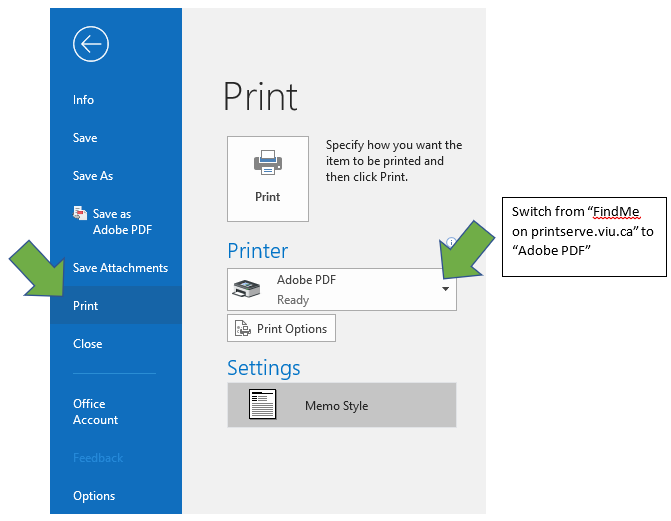Click the Print Options document icon
The height and width of the screenshot is (521, 671).
[x=243, y=328]
